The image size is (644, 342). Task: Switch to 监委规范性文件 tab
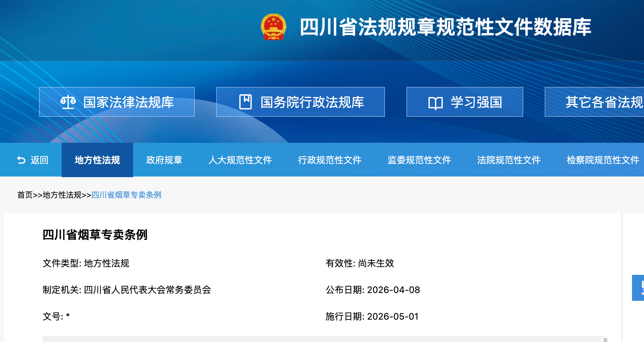click(419, 160)
